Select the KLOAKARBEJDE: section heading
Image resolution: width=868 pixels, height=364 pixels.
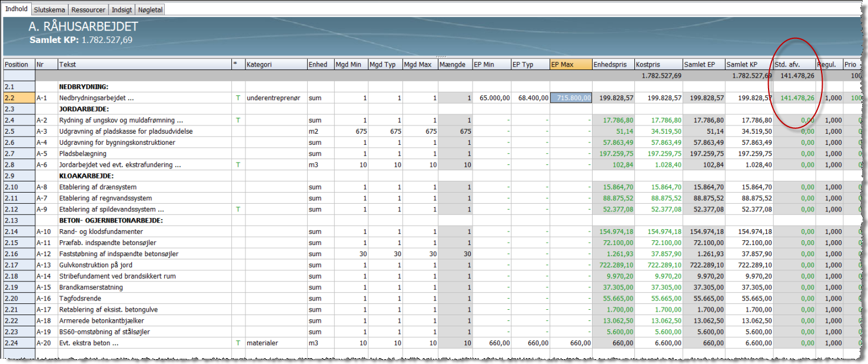click(x=86, y=176)
